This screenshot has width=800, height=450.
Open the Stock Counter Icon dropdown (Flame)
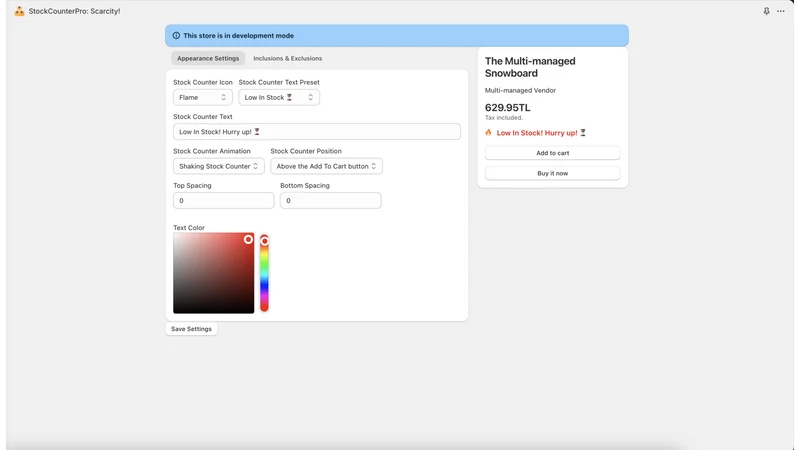[203, 97]
